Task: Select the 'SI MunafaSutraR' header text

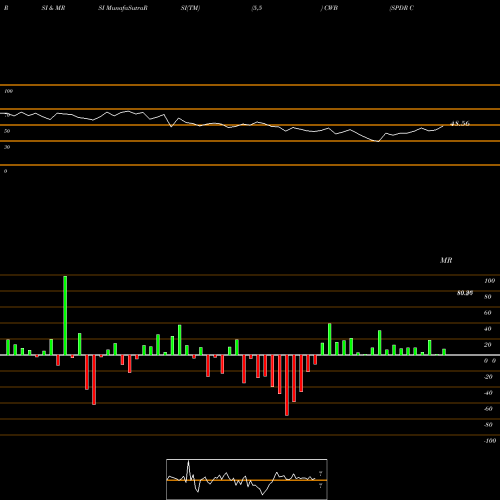Action: [123, 8]
